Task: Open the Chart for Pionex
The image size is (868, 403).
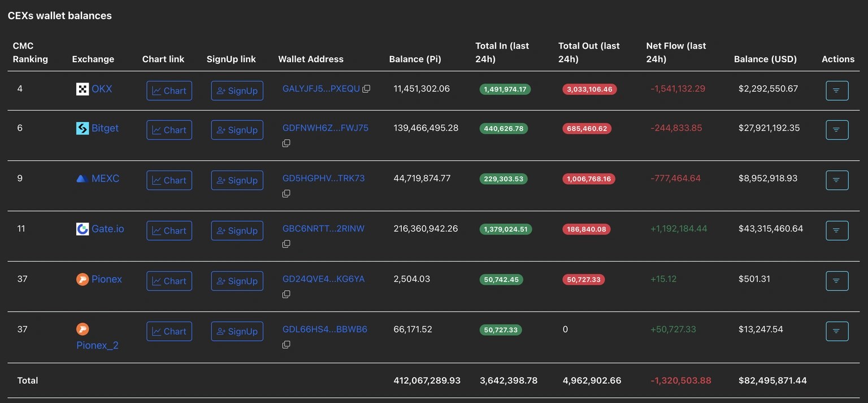Action: (169, 281)
